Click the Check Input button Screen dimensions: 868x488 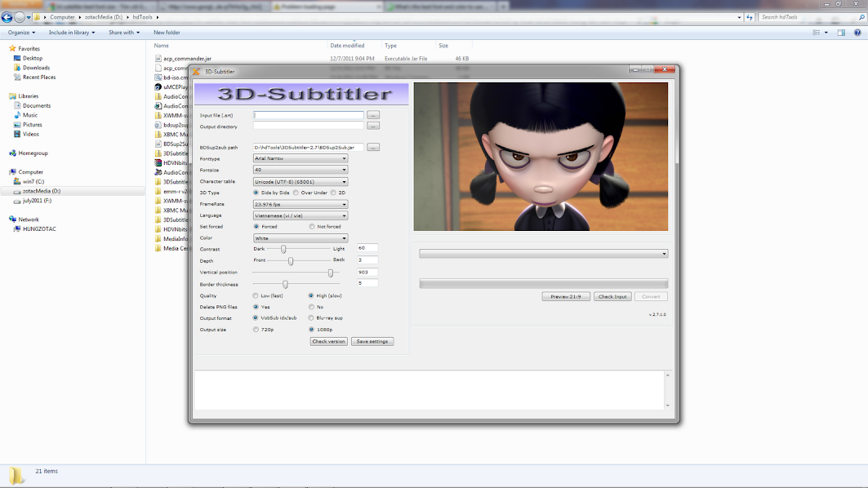click(612, 296)
